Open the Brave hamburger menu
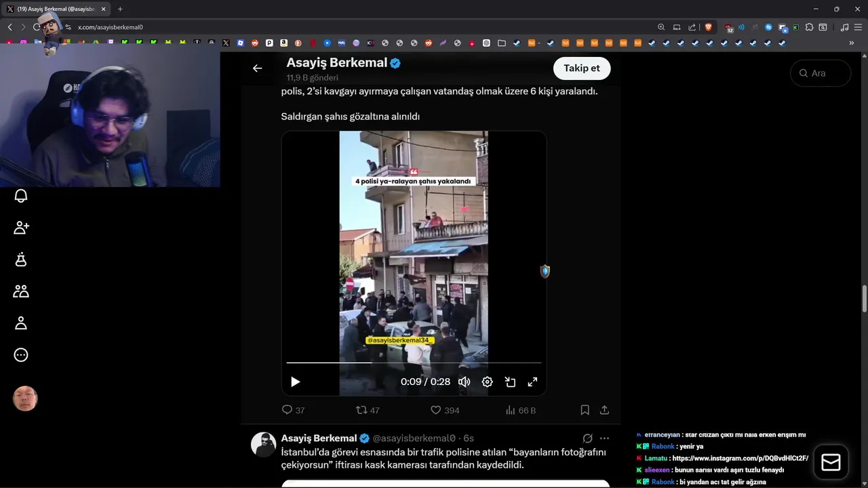This screenshot has height=488, width=868. coord(858,27)
